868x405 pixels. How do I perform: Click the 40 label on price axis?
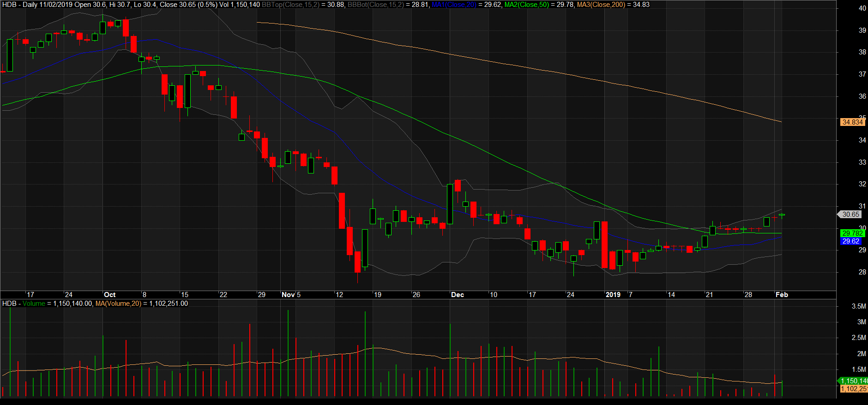[x=862, y=8]
